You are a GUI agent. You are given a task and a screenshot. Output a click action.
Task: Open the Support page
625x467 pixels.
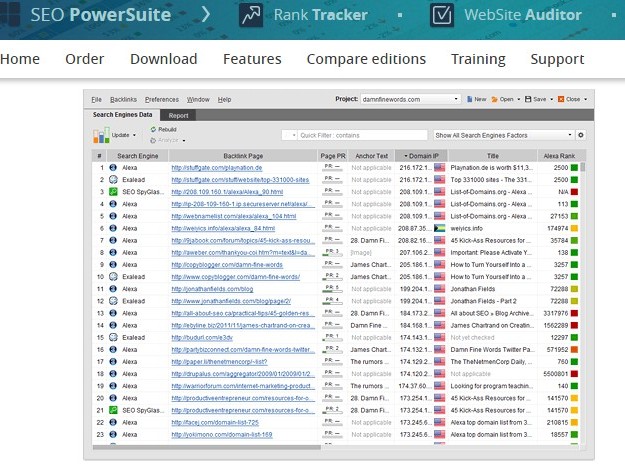tap(557, 59)
